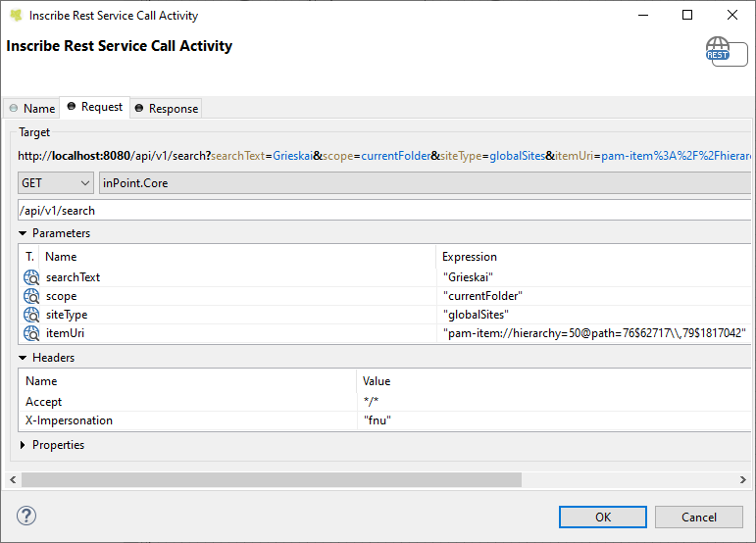The width and height of the screenshot is (756, 543).
Task: Click the horizontal scrollbar thumb
Action: pyautogui.click(x=272, y=480)
